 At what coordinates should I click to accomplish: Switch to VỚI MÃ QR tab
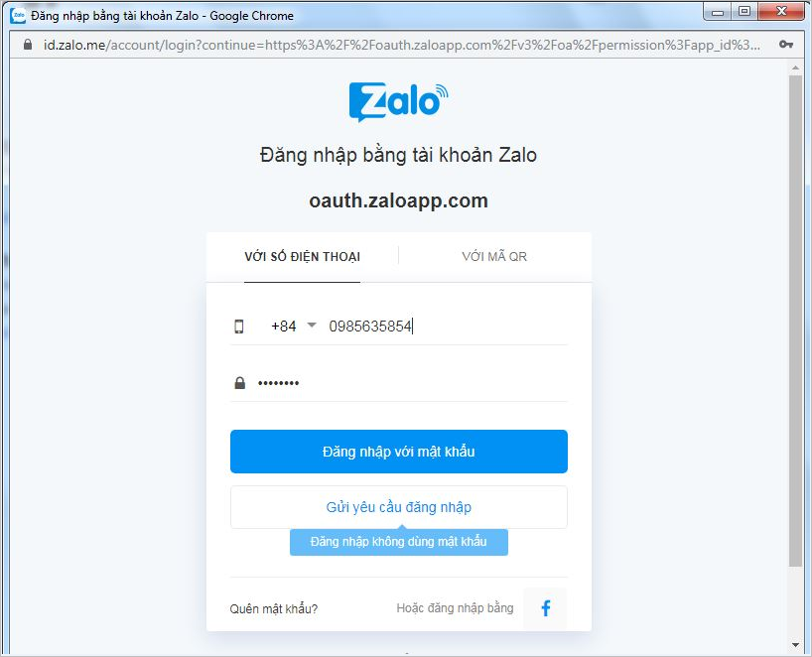point(494,257)
